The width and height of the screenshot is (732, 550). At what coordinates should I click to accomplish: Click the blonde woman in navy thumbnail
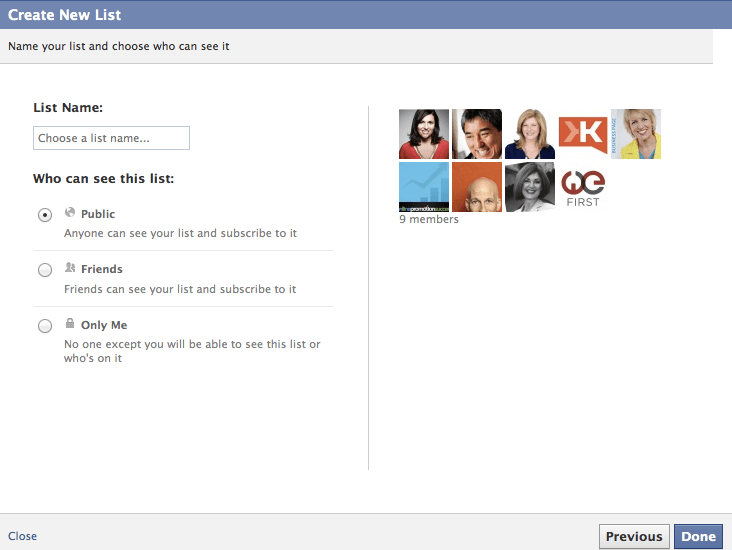point(530,134)
